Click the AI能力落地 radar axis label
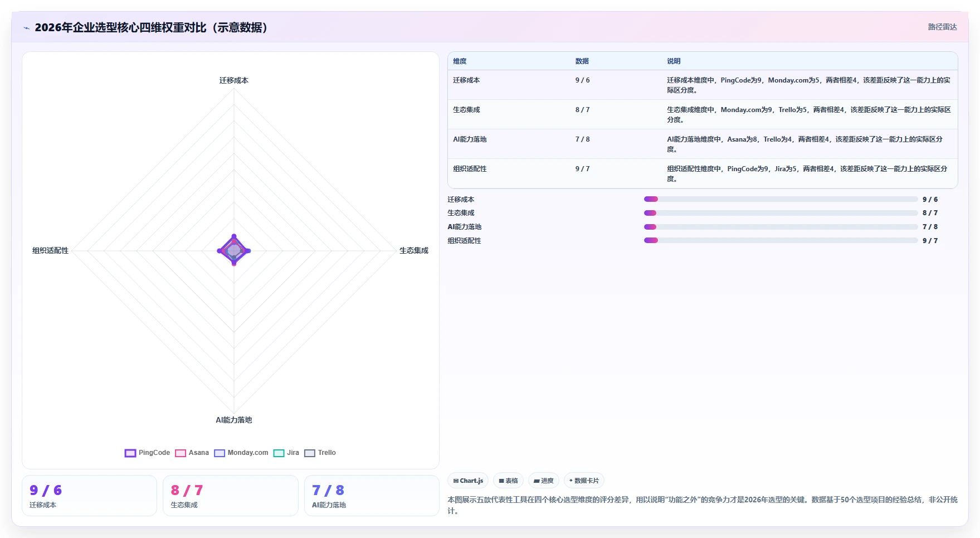The height and width of the screenshot is (538, 980). pyautogui.click(x=234, y=420)
